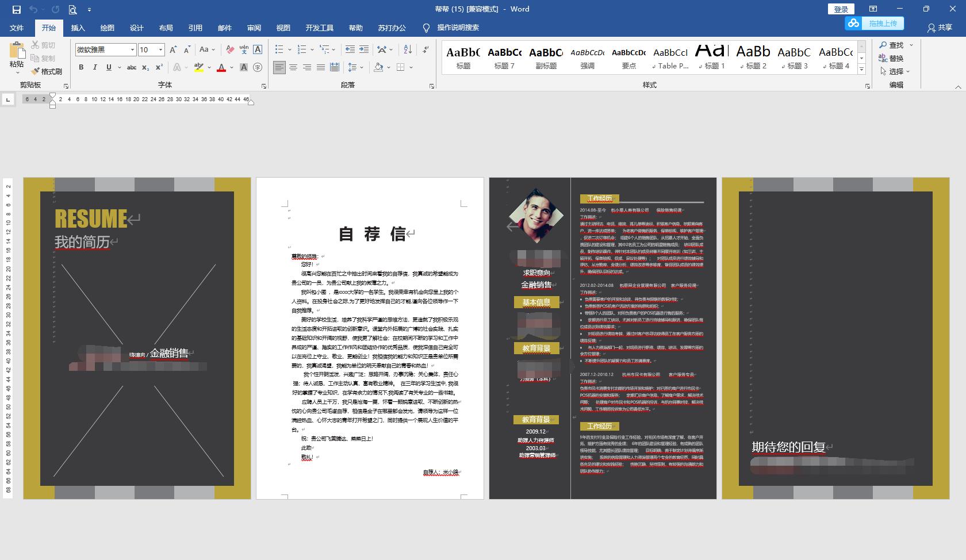Toggle italic formatting
The image size is (966, 560).
(x=95, y=67)
